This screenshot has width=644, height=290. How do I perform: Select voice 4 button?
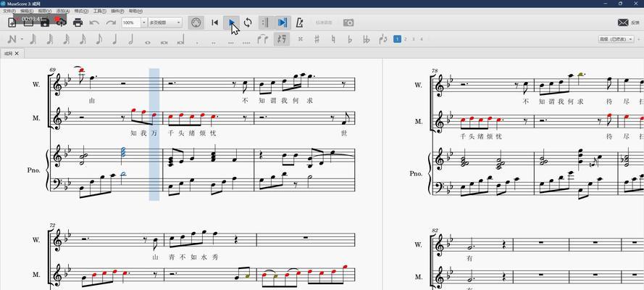tap(422, 39)
